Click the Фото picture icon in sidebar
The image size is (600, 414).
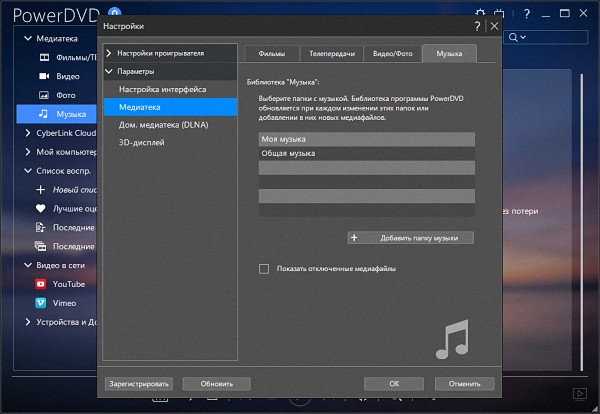[43, 95]
